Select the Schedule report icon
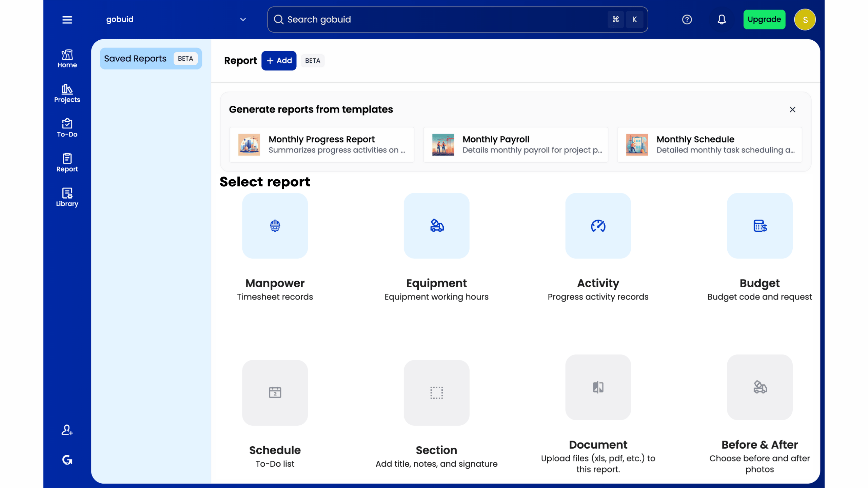868x488 pixels. (x=275, y=392)
